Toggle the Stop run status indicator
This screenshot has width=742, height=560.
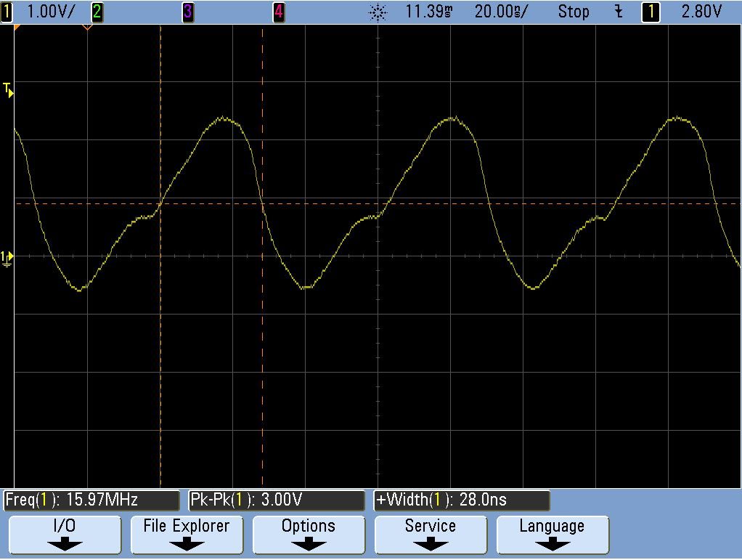573,12
